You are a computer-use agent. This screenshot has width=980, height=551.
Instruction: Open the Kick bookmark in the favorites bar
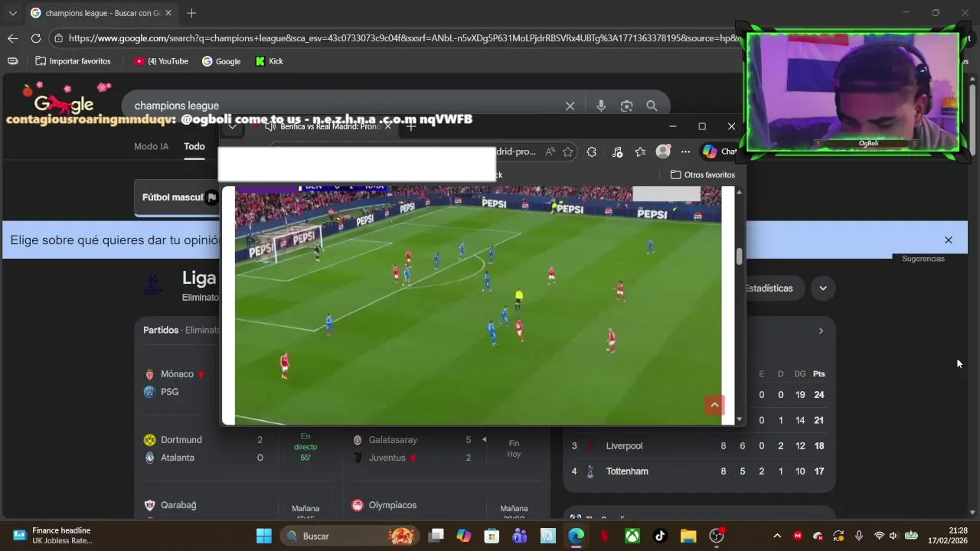pos(269,61)
